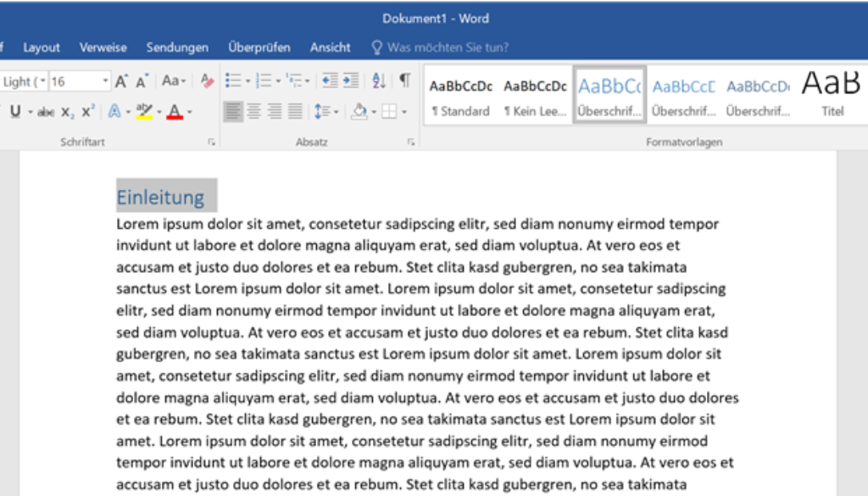Open the bullet library dropdown arrow
This screenshot has width=868, height=496.
point(248,81)
